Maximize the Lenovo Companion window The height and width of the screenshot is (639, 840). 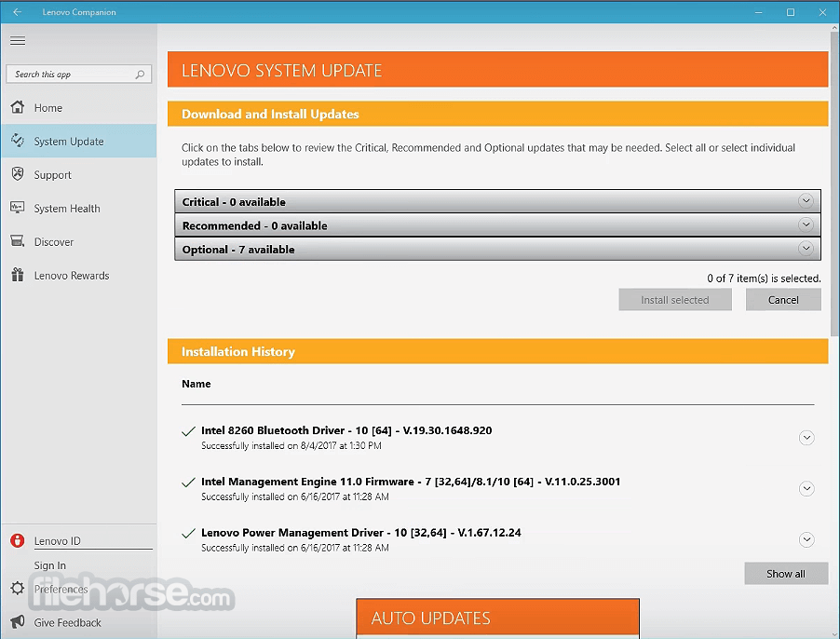pos(791,12)
